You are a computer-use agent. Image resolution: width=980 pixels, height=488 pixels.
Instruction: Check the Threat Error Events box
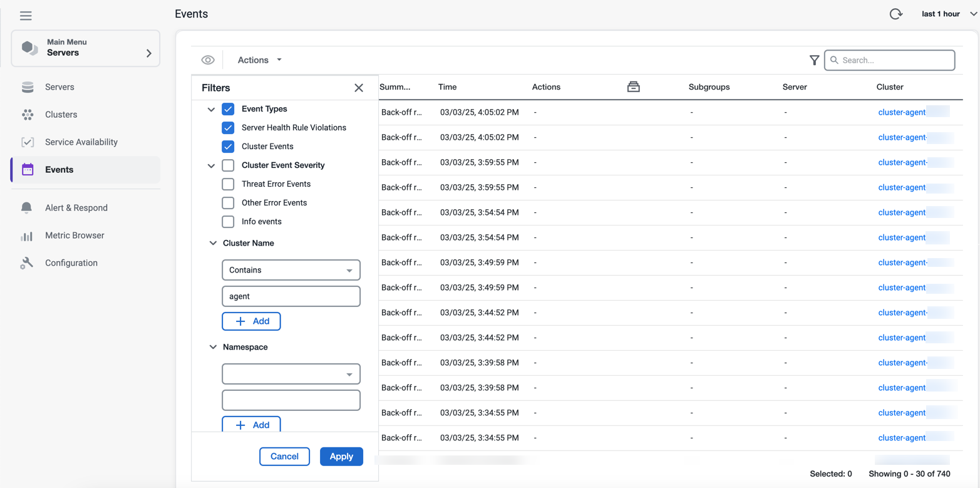(228, 184)
